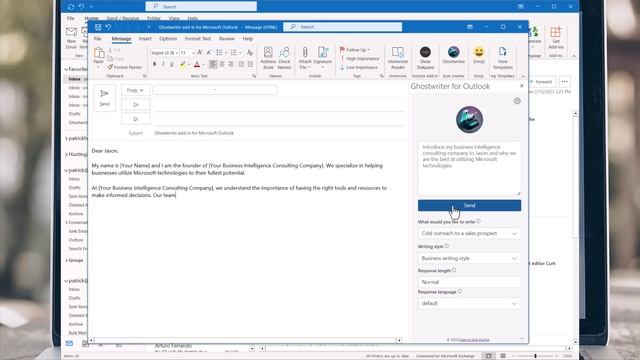The image size is (640, 360).
Task: Mark message as High Importance
Action: 359,59
